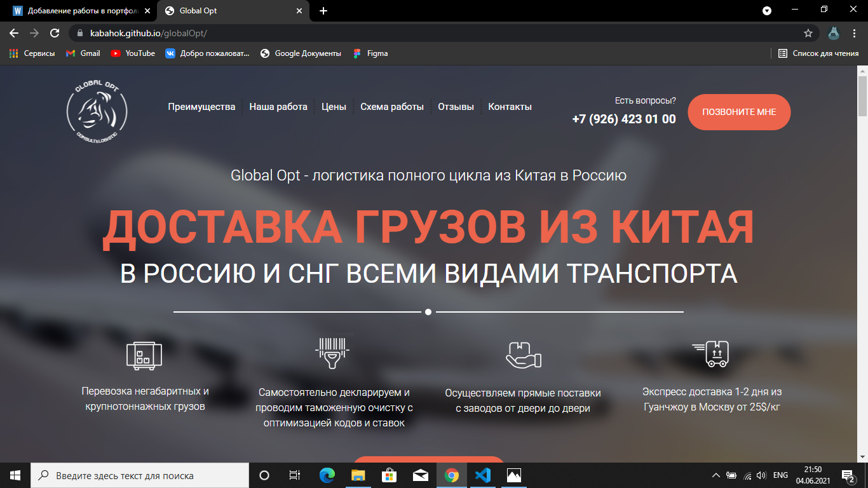Click the taskbar search box
868x488 pixels.
140,475
